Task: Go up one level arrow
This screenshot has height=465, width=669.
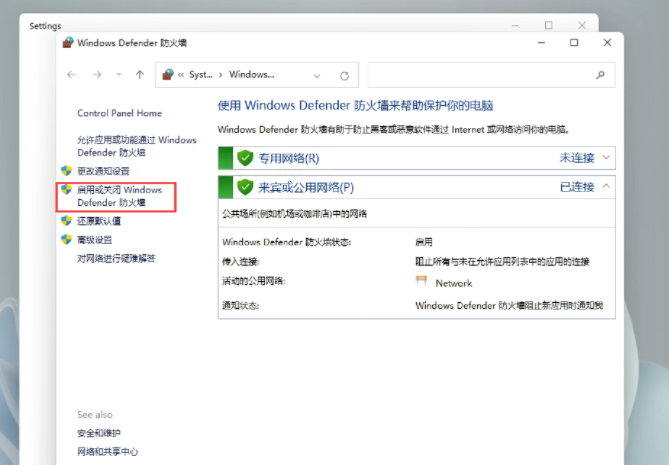Action: [x=140, y=75]
